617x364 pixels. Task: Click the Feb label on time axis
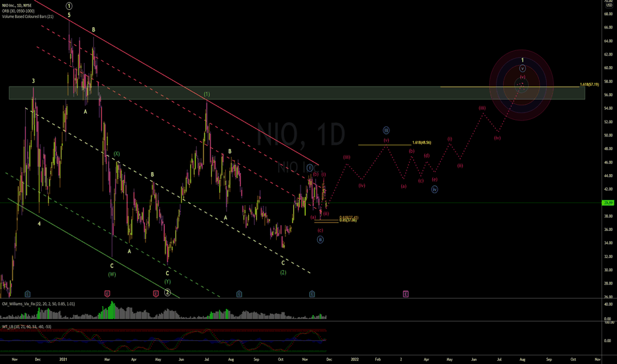coord(378,359)
